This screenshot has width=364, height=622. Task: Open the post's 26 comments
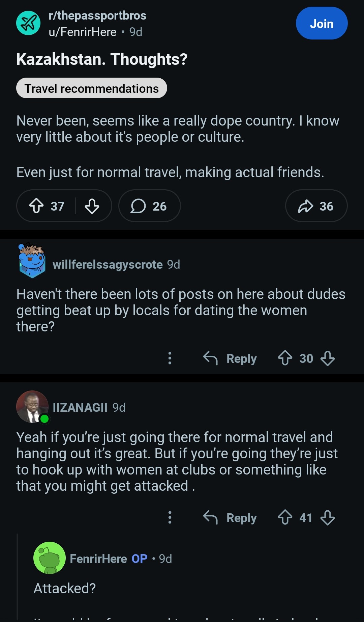(x=149, y=206)
